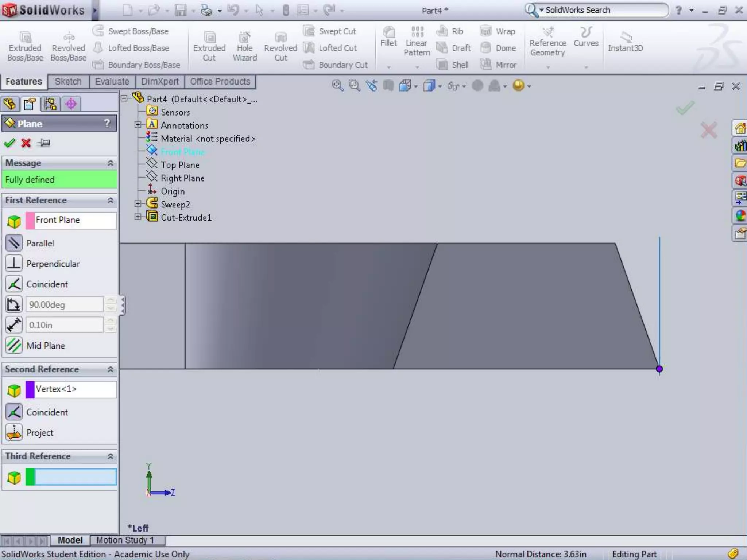The width and height of the screenshot is (747, 560).
Task: Click the Third Reference selection box
Action: (x=76, y=477)
